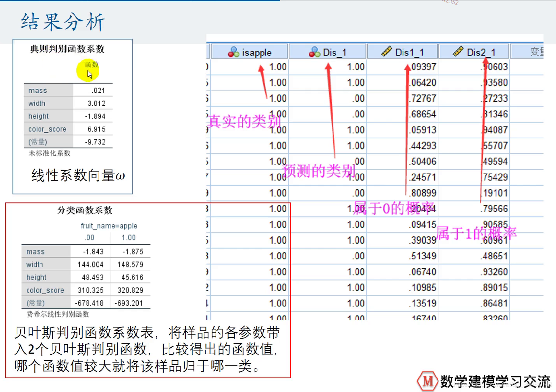The height and width of the screenshot is (392, 556).
Task: Click the nominal icon beside Dis_1 header
Action: click(314, 52)
